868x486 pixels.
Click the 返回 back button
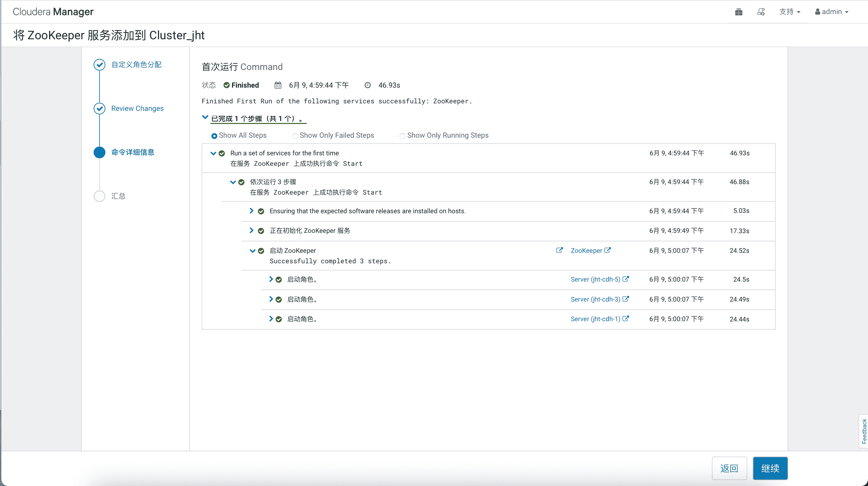coord(730,468)
